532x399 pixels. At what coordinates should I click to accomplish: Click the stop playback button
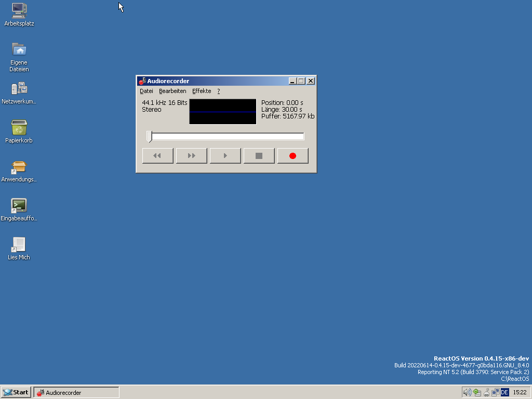coord(259,156)
